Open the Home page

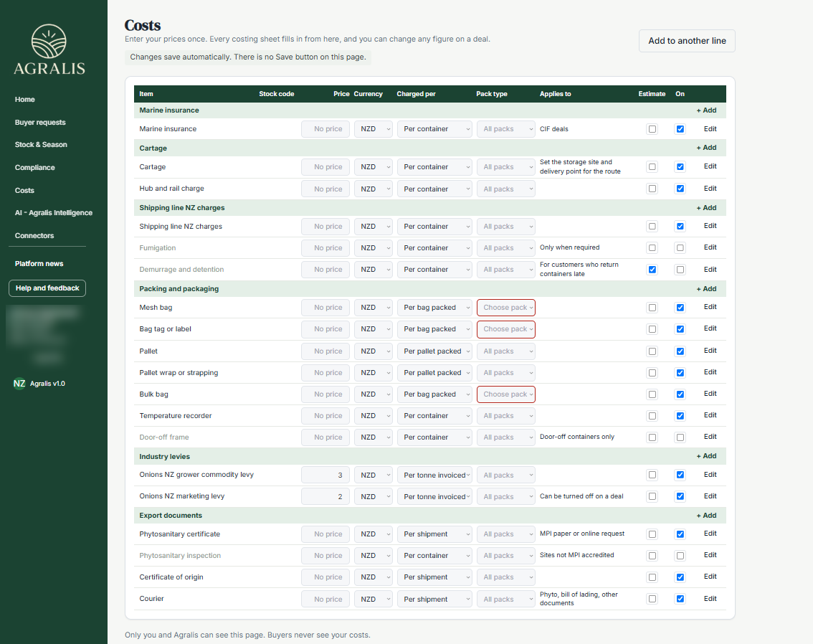(25, 100)
